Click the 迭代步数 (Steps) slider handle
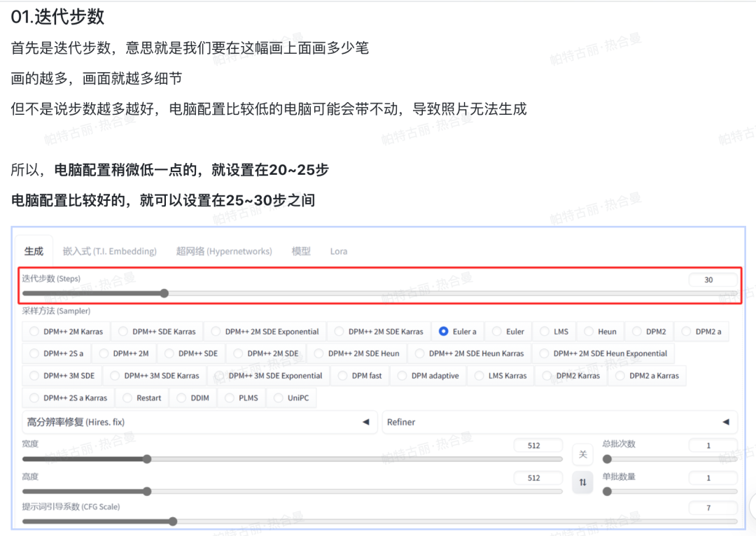The width and height of the screenshot is (756, 536). coord(164,293)
